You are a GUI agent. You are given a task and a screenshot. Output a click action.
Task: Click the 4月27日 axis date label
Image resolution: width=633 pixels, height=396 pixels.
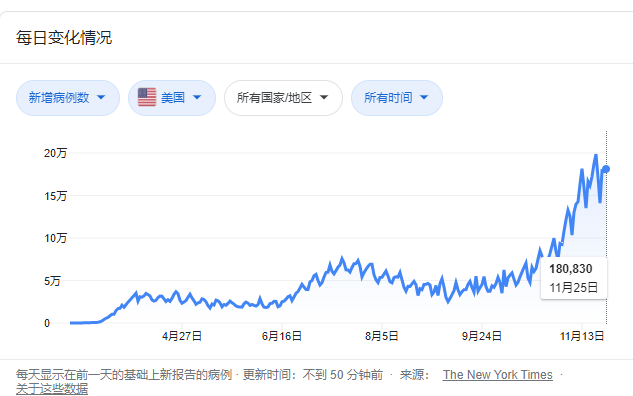tap(182, 336)
